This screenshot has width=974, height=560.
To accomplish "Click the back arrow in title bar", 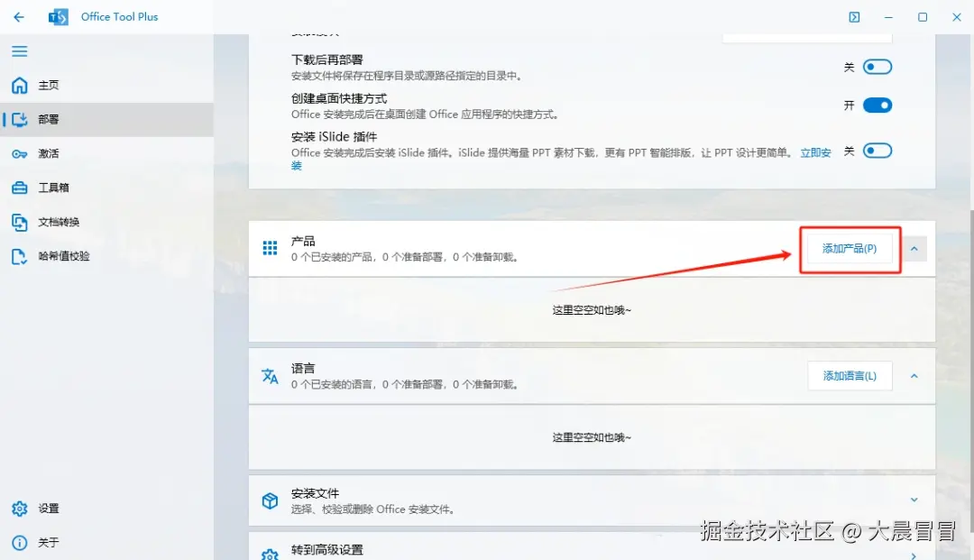I will tap(19, 17).
